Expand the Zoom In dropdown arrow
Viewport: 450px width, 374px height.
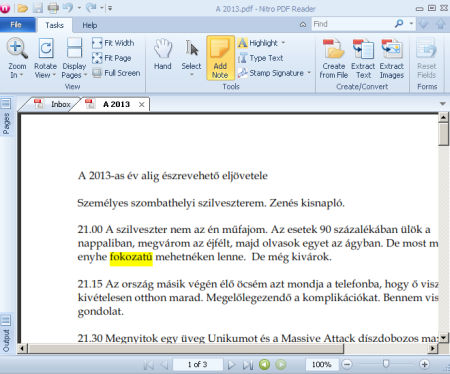21,75
